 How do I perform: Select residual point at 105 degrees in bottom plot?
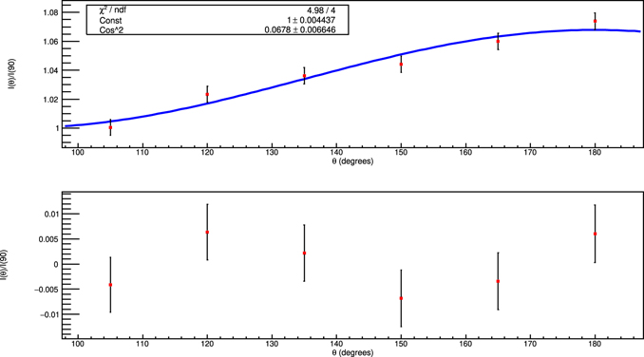pos(110,285)
